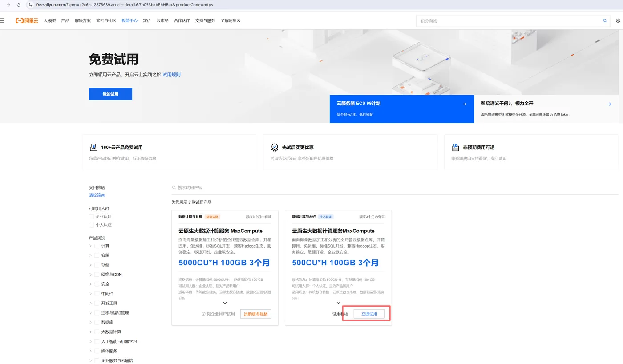Expand details chevron on the 500CU*H card
Image resolution: width=623 pixels, height=364 pixels.
tap(338, 303)
